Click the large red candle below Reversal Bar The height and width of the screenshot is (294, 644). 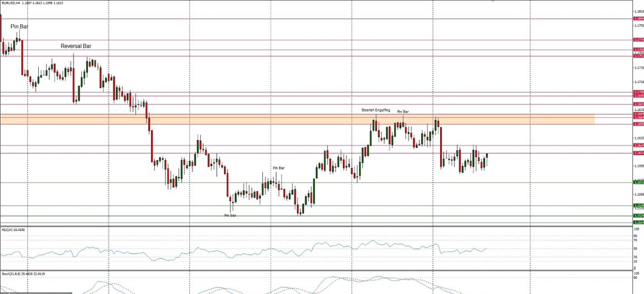[x=75, y=86]
